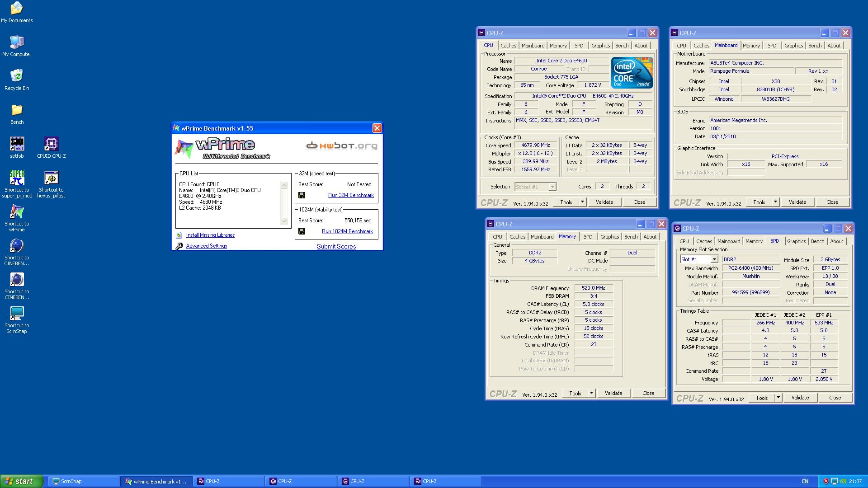868x488 pixels.
Task: Expand Socket #1 selection dropdown
Action: pyautogui.click(x=552, y=187)
